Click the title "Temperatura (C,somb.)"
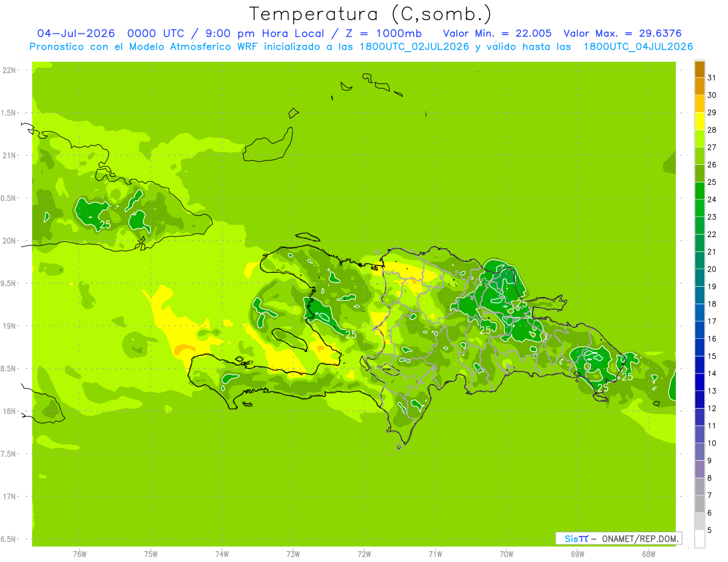Viewport: 728px width, 562px height. point(370,14)
